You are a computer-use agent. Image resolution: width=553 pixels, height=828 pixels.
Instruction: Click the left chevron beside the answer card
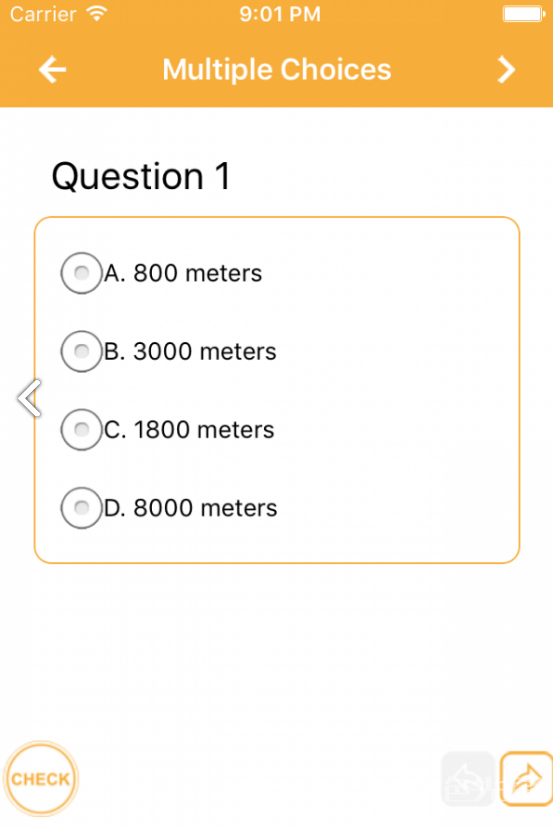29,398
